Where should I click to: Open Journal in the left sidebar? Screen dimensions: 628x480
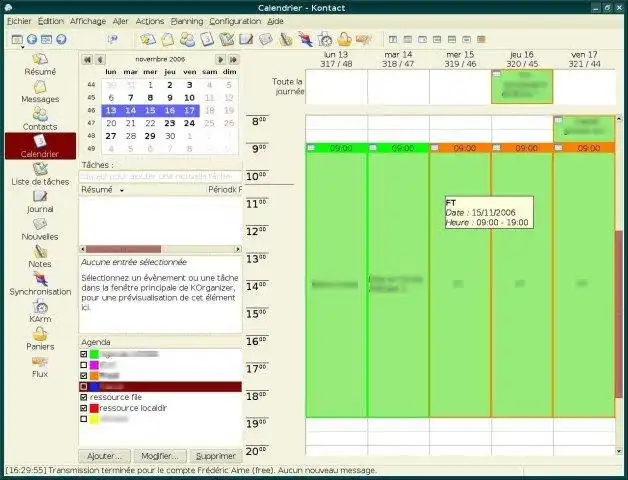(x=40, y=202)
